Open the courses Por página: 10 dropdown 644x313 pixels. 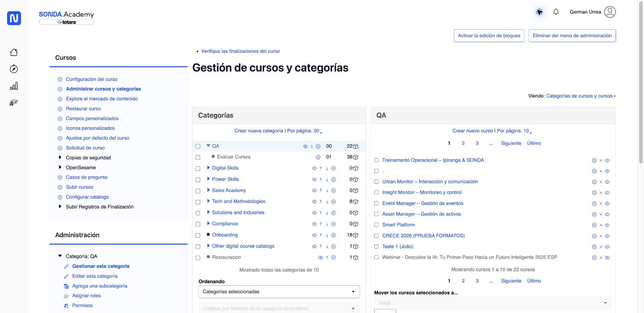tap(514, 131)
